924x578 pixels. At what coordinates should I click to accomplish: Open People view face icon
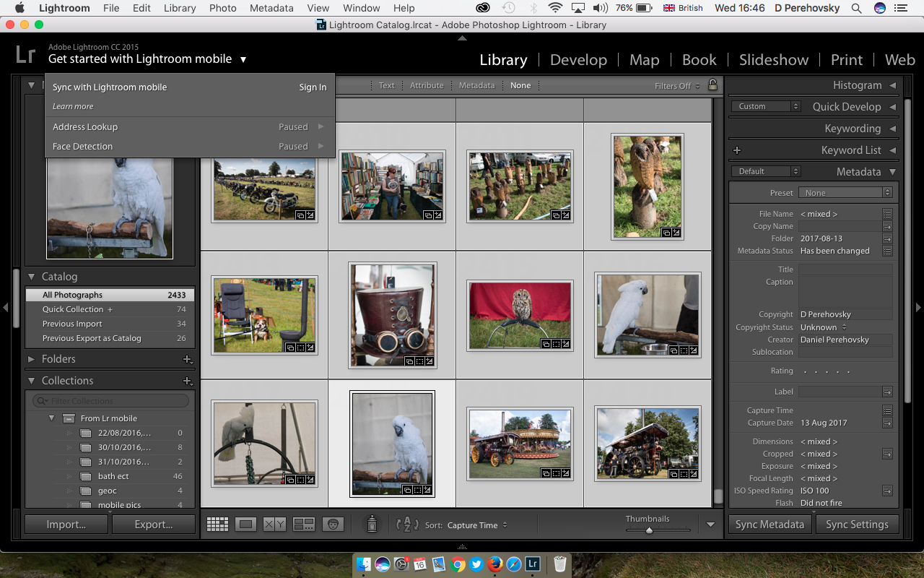point(333,525)
